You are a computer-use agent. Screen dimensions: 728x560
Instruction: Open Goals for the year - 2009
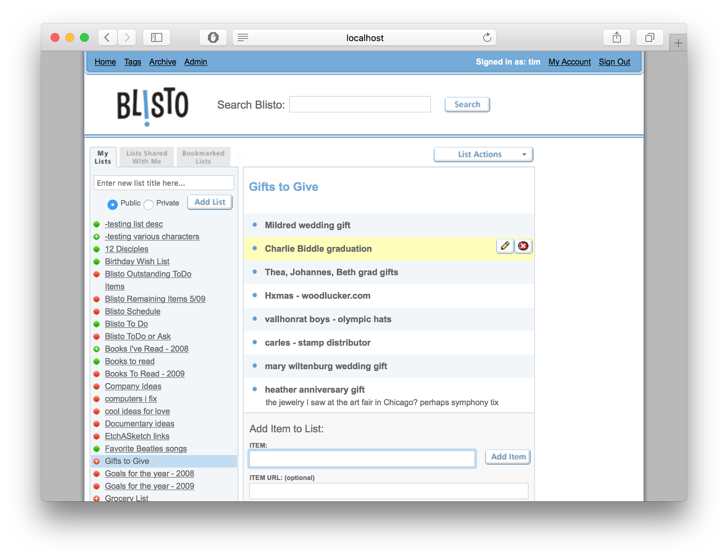(149, 486)
